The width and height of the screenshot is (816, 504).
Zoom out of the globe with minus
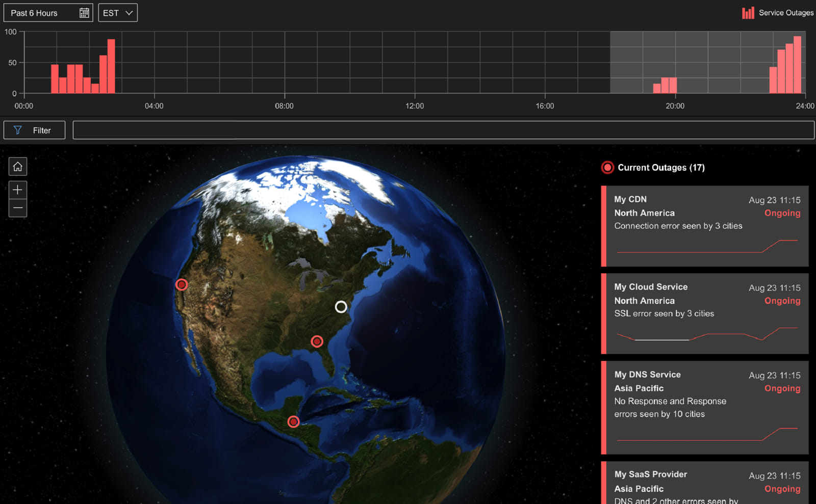[18, 208]
